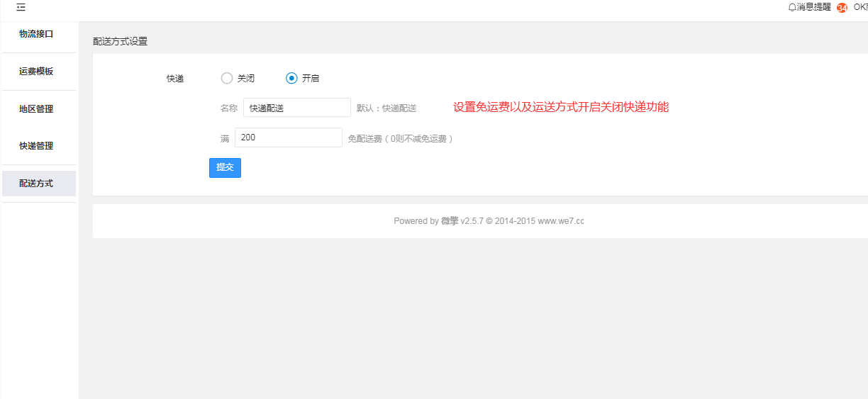The image size is (868, 399).
Task: Select the 开启 radio button
Action: [x=291, y=78]
